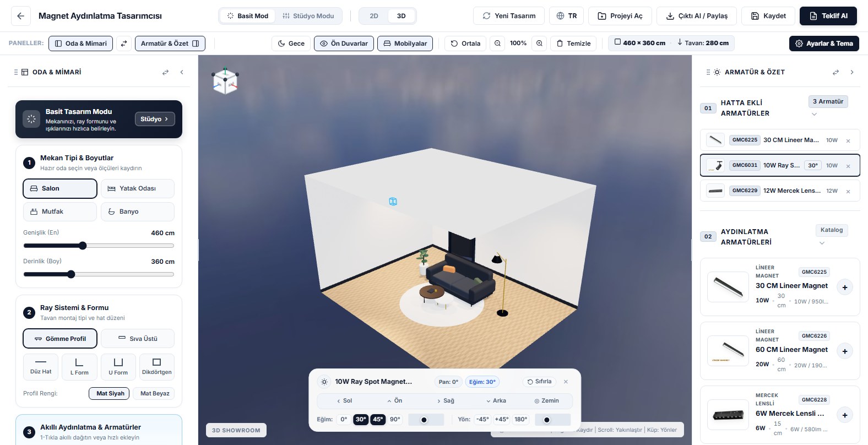Swap panels with the arrows icon
This screenshot has width=868, height=445.
point(124,44)
